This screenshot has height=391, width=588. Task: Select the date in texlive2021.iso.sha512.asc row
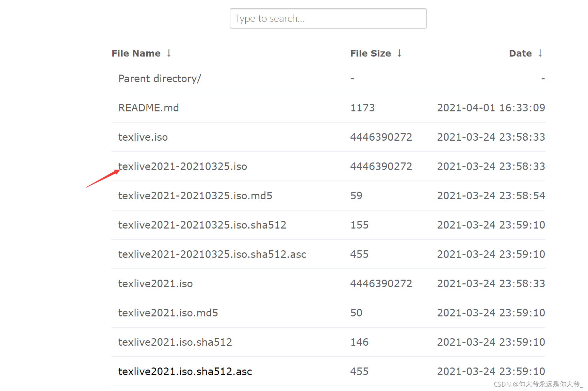(x=491, y=372)
